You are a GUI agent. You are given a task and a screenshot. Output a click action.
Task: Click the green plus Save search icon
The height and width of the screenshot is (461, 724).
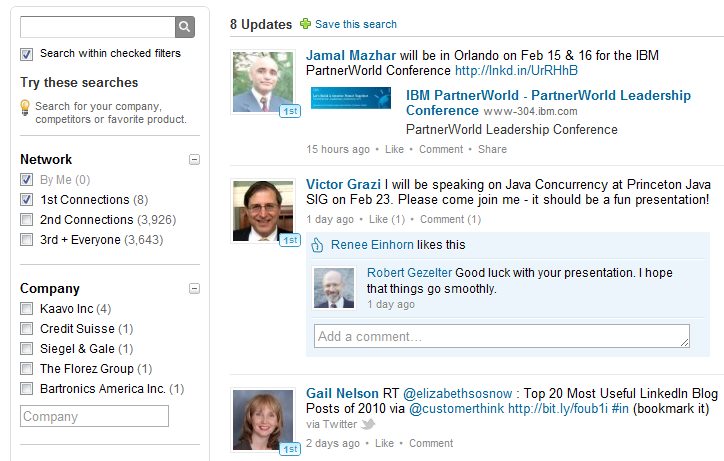[x=305, y=24]
